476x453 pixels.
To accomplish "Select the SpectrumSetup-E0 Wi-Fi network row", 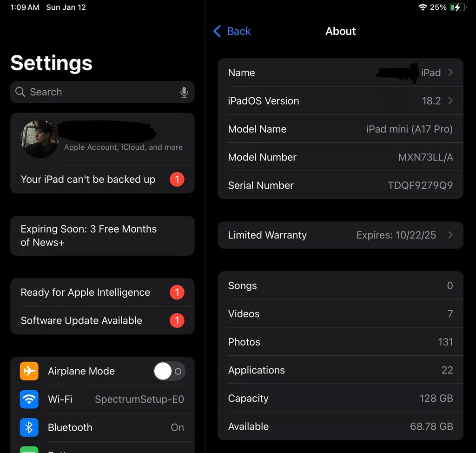I will [116, 399].
